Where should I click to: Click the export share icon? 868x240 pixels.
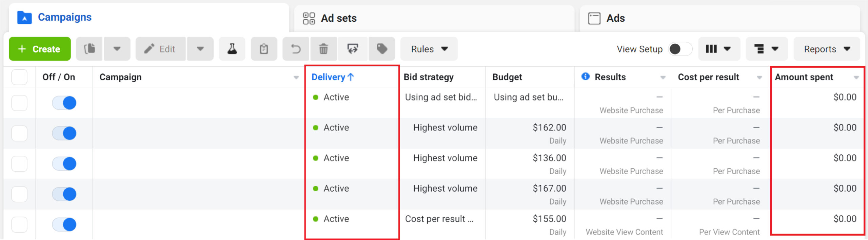[353, 49]
